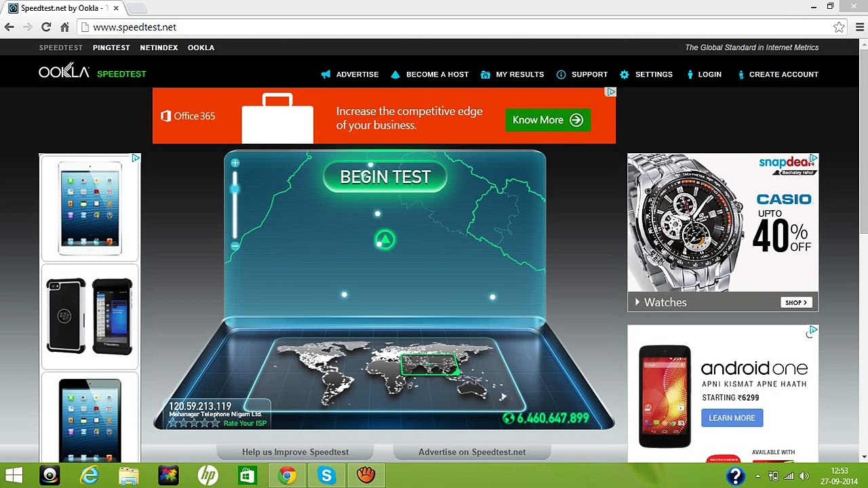Open the webcam app on taskbar
The height and width of the screenshot is (488, 868).
[50, 475]
